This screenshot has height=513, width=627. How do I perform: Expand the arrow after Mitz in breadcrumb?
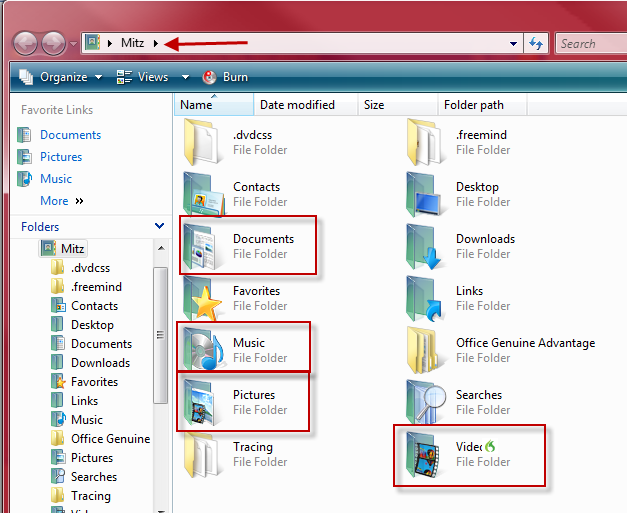pos(156,43)
